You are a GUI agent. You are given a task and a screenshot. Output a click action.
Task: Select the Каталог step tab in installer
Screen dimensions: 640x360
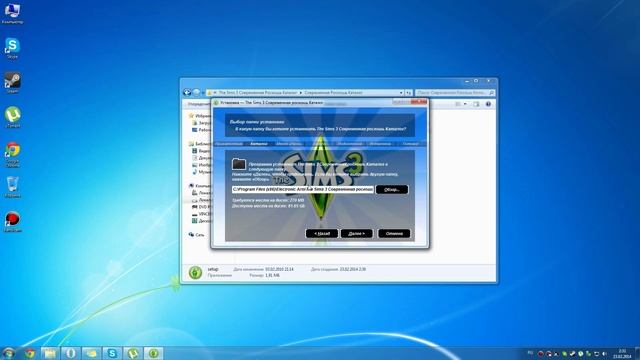259,144
